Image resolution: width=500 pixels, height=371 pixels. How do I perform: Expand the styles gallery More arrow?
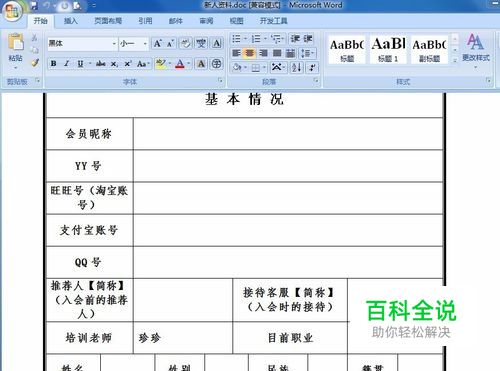pyautogui.click(x=455, y=60)
